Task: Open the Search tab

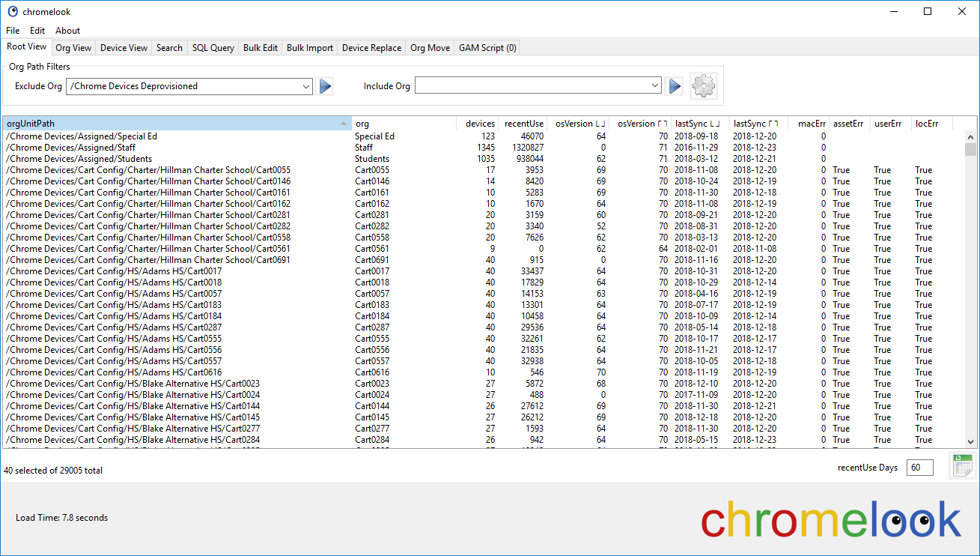Action: (169, 48)
